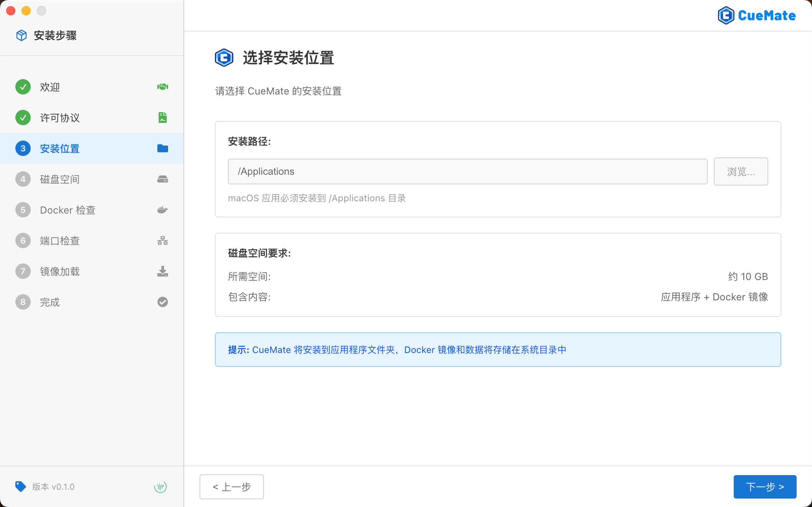
Task: Open the Docker 检查 step
Action: 68,210
